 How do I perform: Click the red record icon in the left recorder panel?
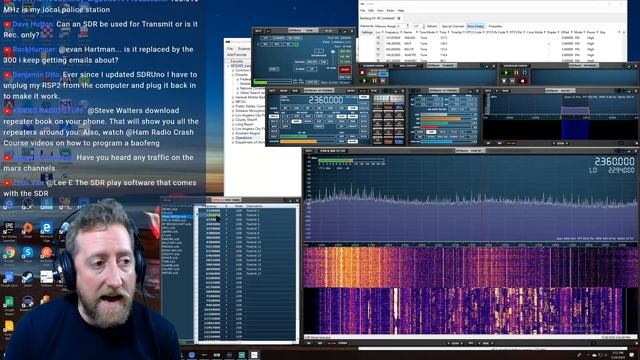(362, 73)
